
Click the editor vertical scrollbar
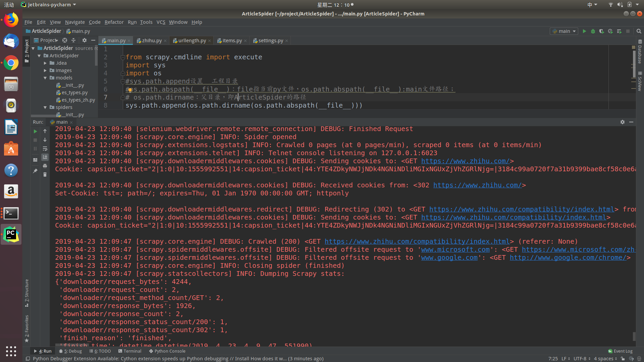(x=634, y=64)
